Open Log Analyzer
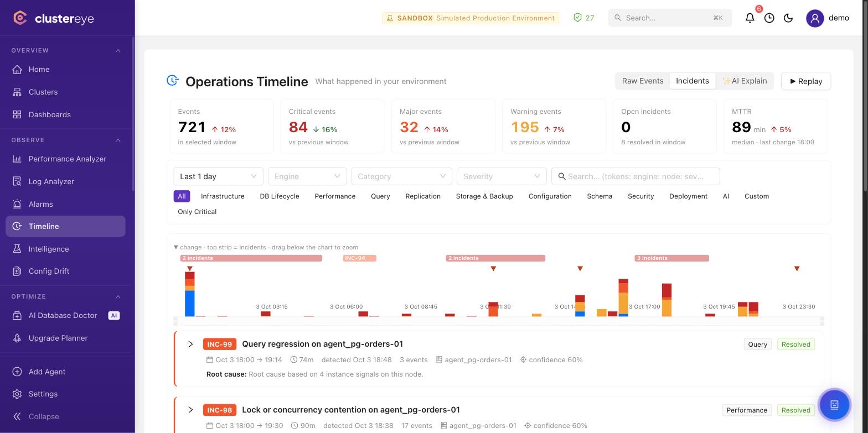 65,181
